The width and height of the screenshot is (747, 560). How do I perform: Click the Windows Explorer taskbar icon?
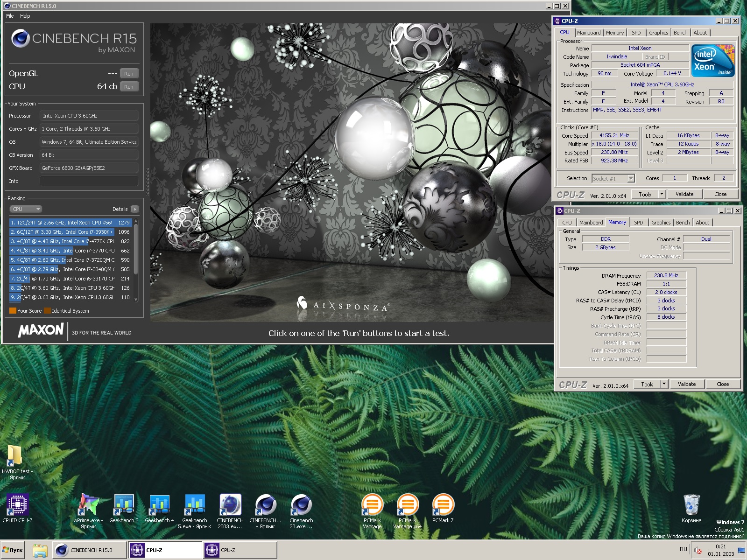point(40,550)
